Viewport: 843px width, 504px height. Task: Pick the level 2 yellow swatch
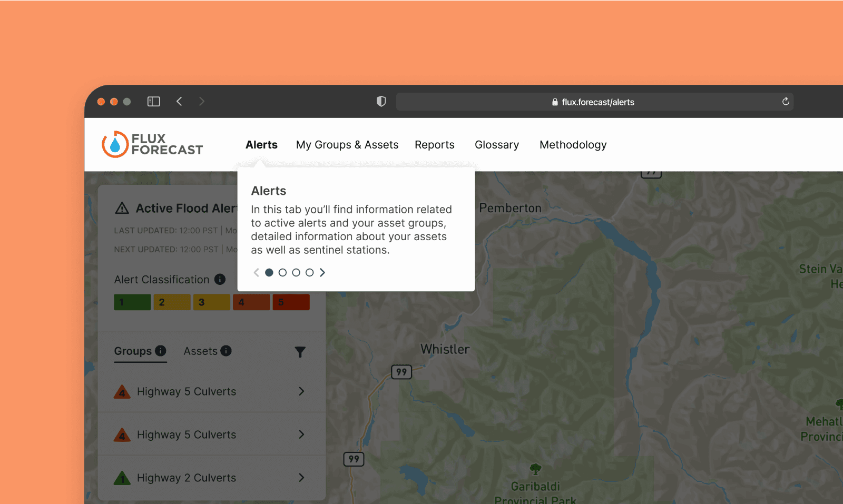(172, 302)
